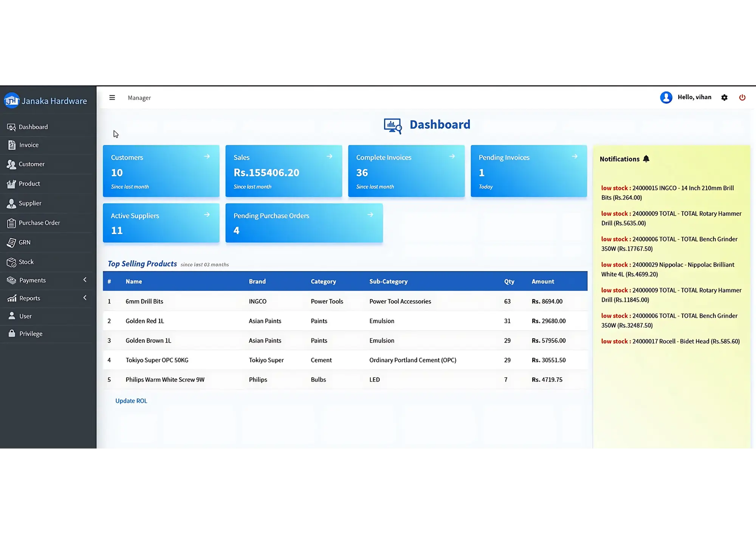Open the Complete Invoices card

406,171
